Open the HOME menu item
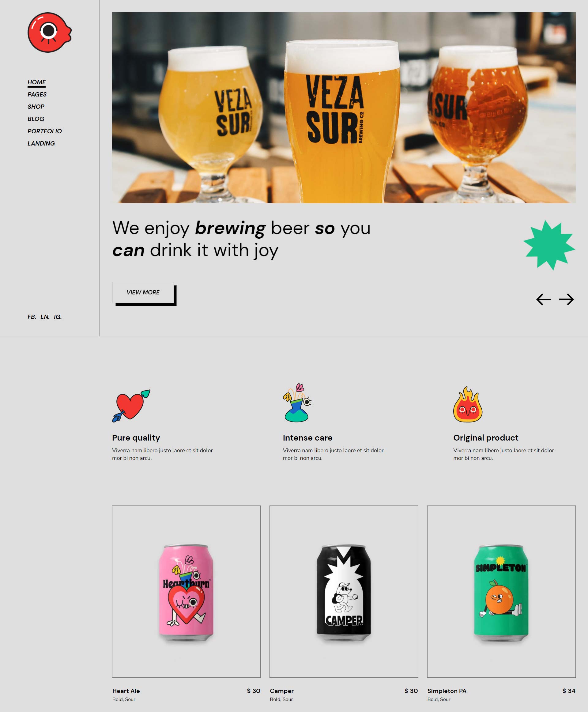This screenshot has width=588, height=712. 36,82
